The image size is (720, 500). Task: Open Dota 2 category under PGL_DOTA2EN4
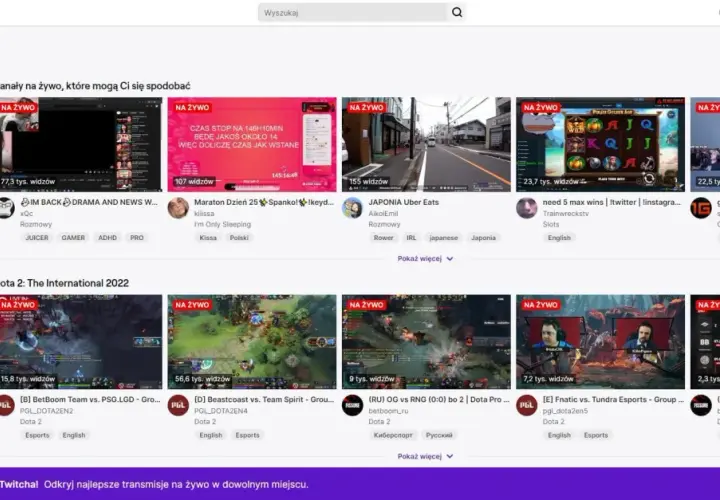pos(205,421)
